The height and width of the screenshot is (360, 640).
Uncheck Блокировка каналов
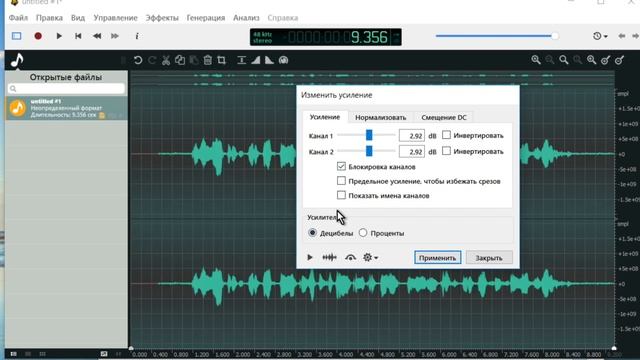[x=341, y=166]
